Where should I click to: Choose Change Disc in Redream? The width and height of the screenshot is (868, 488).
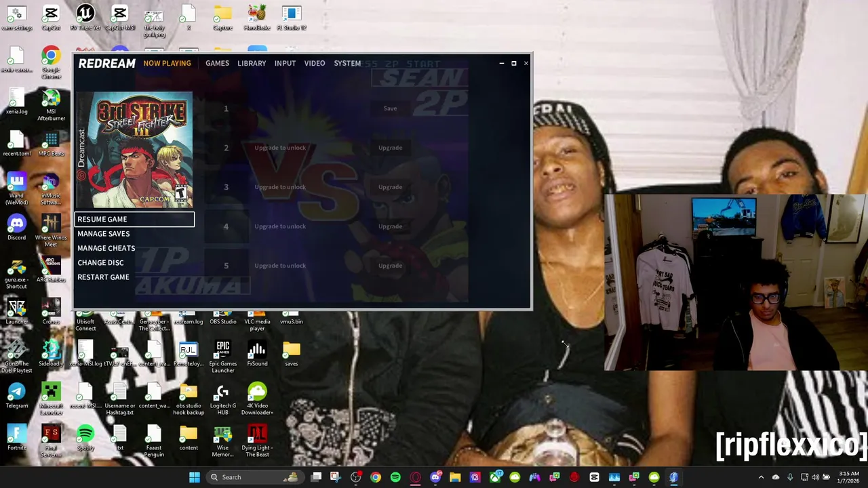(x=100, y=262)
